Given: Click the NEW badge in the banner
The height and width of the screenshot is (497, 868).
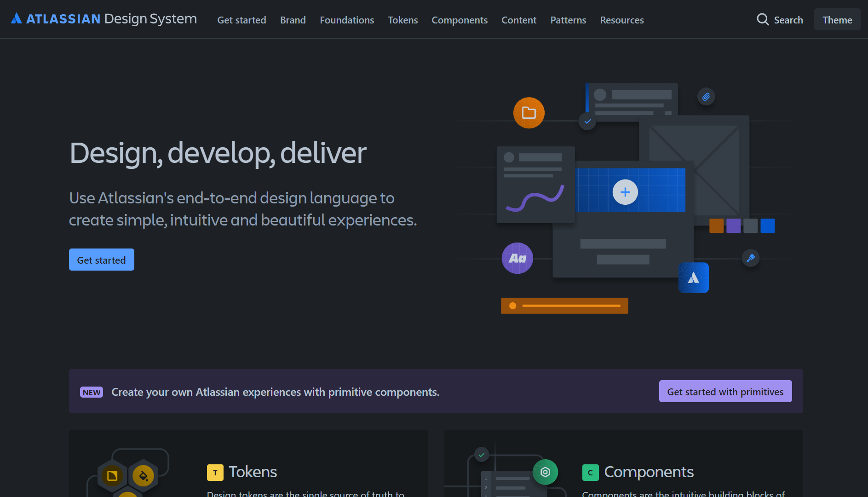Looking at the screenshot, I should [92, 392].
